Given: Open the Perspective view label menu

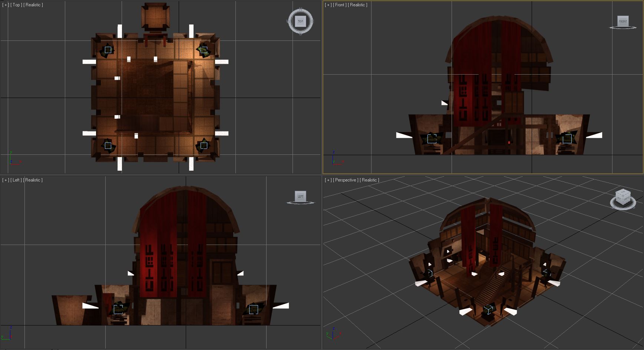Looking at the screenshot, I should (x=346, y=180).
